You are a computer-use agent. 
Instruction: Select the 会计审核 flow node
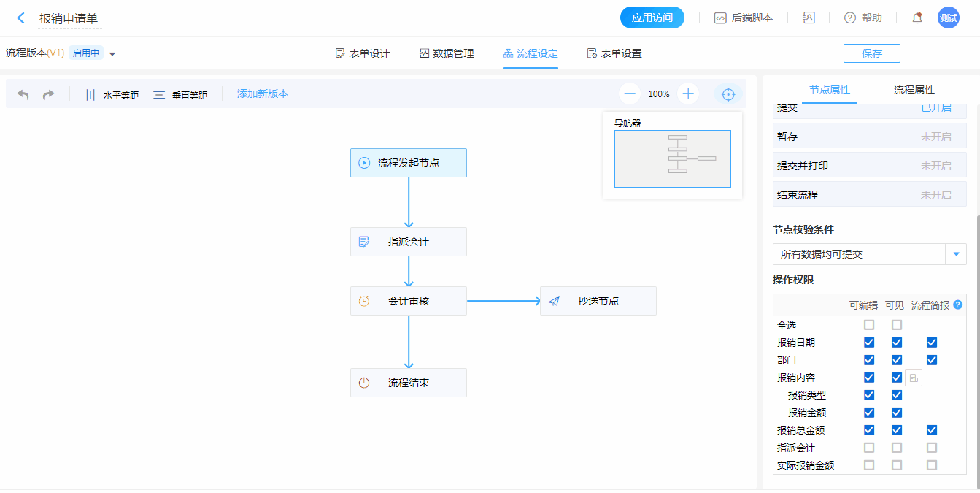pos(408,301)
